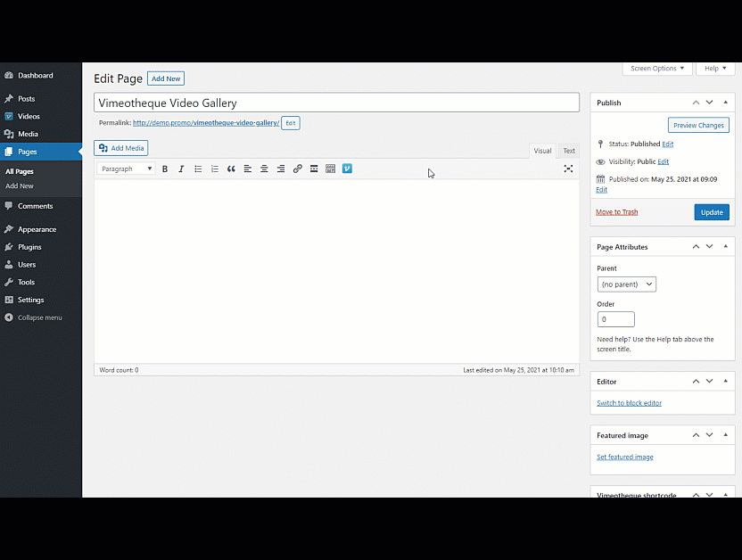Click Switch to block editor link
742x560 pixels.
tap(629, 403)
